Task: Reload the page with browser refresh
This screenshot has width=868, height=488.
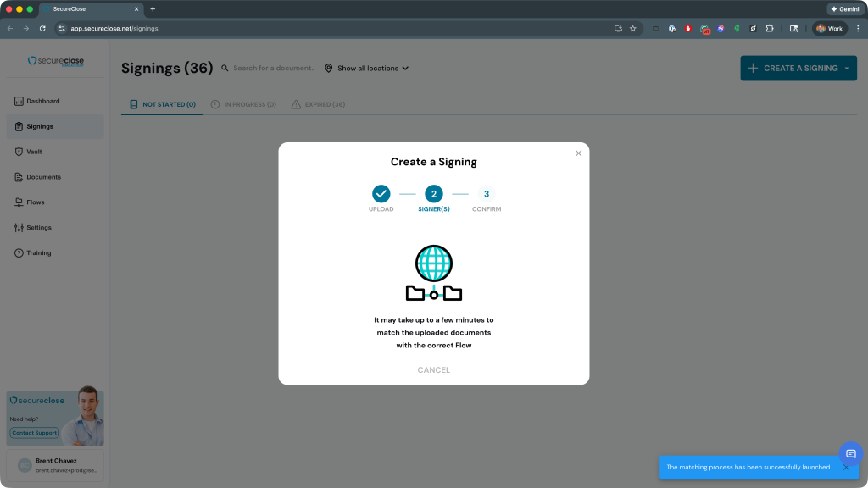Action: [x=42, y=28]
